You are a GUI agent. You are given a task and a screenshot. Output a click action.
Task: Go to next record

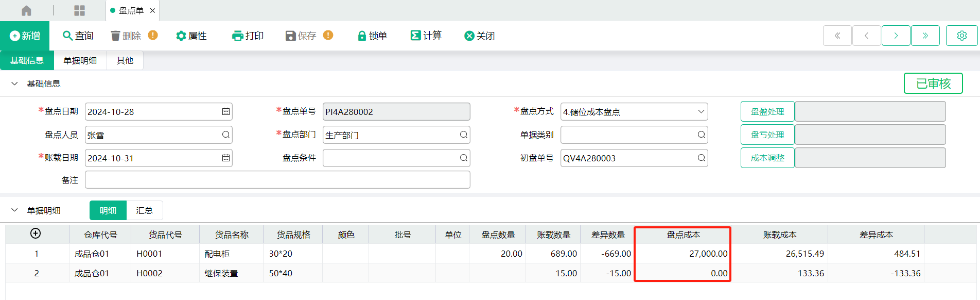coord(896,36)
